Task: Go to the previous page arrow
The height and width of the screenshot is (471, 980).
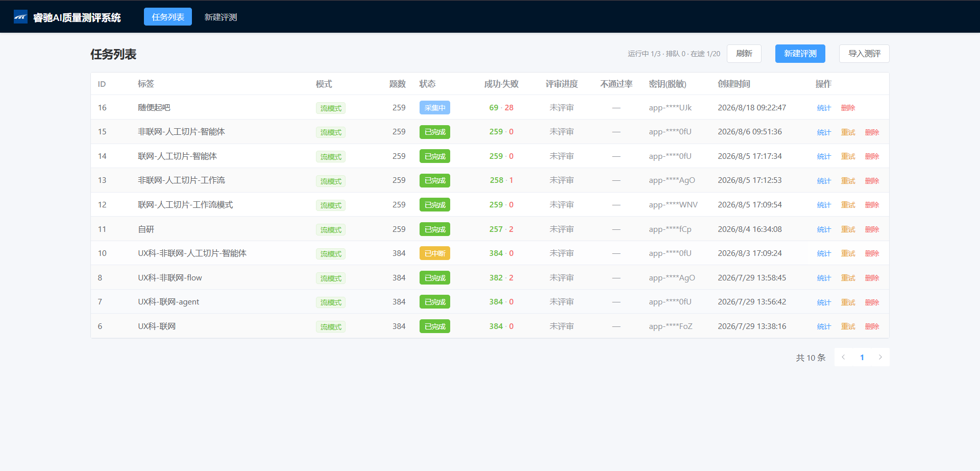Action: 844,357
